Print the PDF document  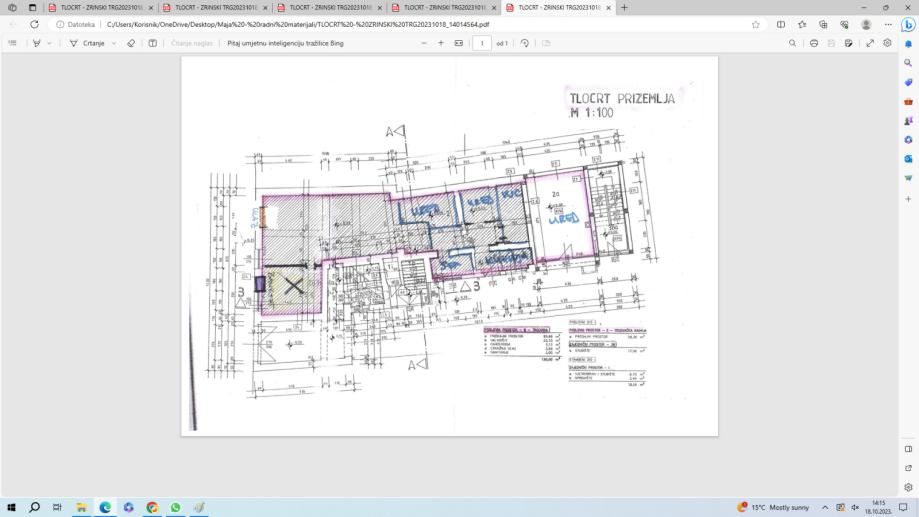pyautogui.click(x=814, y=43)
